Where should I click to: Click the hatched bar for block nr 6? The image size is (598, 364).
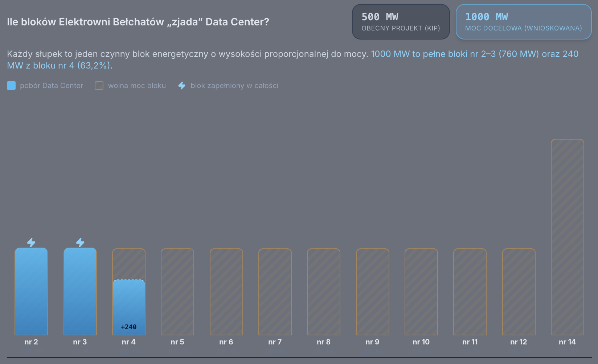click(226, 292)
